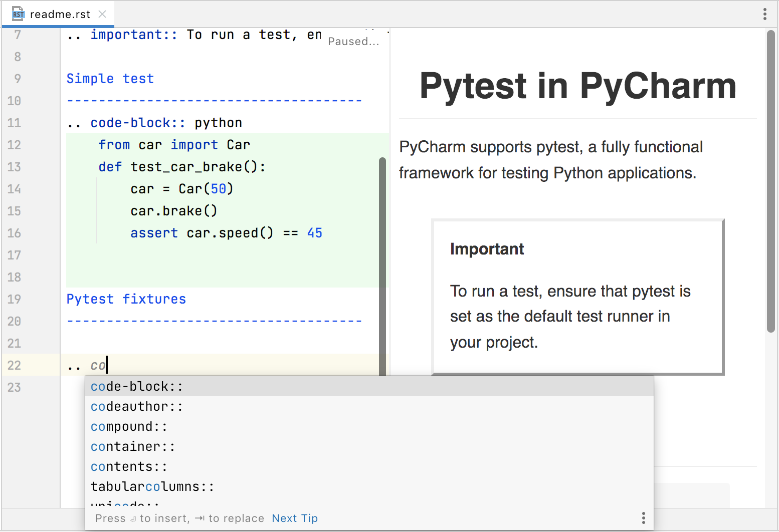Viewport: 779px width, 532px height.
Task: Place cursor in assert car.speed() line
Action: (226, 233)
